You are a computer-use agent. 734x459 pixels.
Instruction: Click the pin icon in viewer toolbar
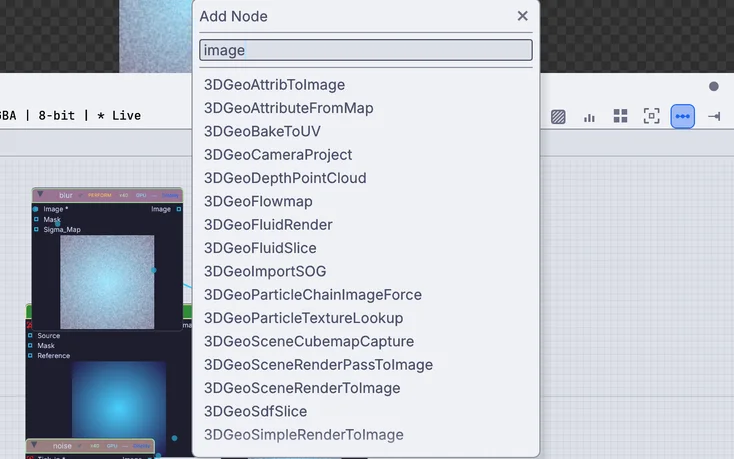coord(714,116)
